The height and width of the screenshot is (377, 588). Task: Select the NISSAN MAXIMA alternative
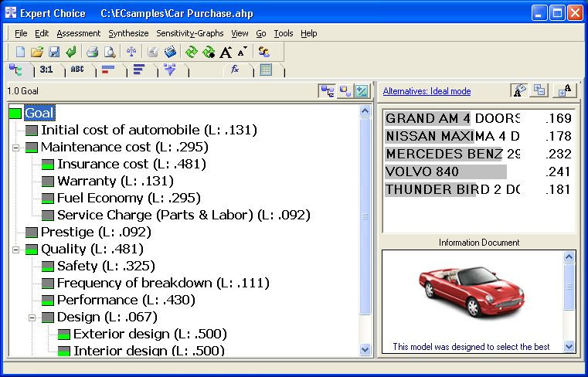pyautogui.click(x=478, y=136)
